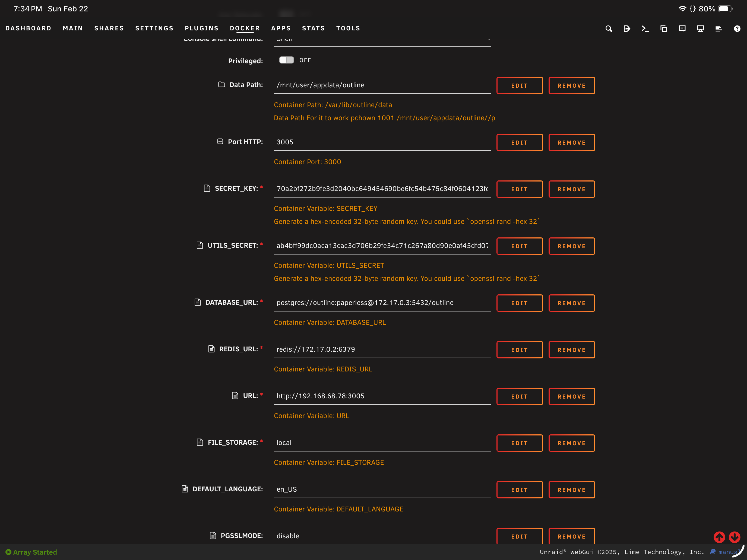Open the help question mark icon

coord(737,29)
